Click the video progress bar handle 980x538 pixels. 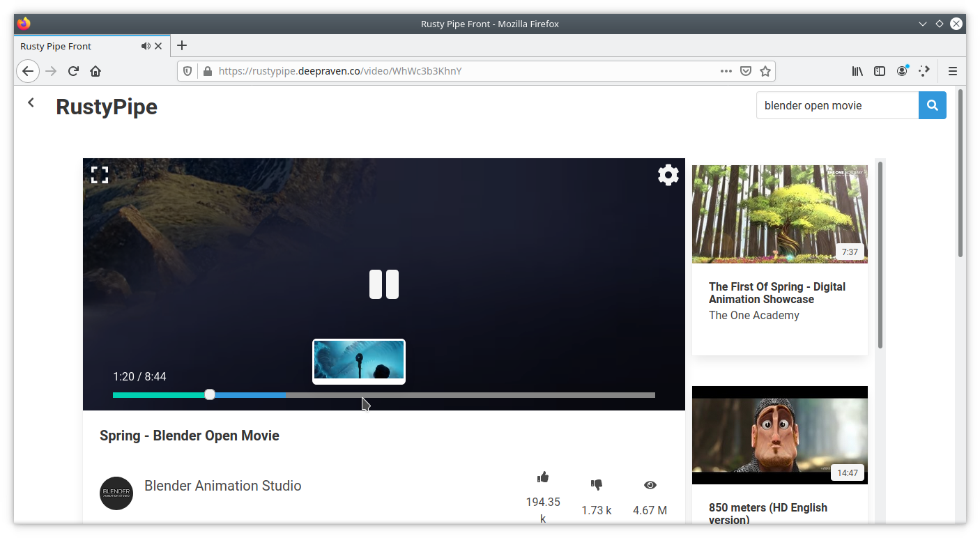(210, 394)
